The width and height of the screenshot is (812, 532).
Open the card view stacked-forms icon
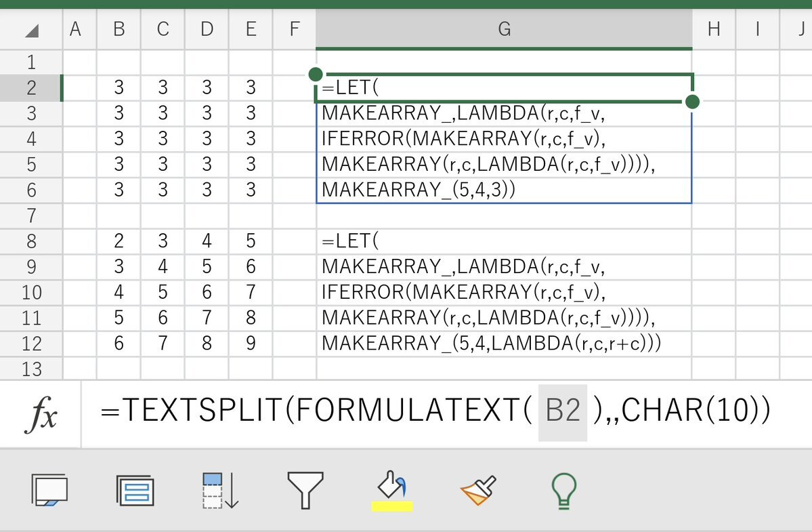click(135, 489)
